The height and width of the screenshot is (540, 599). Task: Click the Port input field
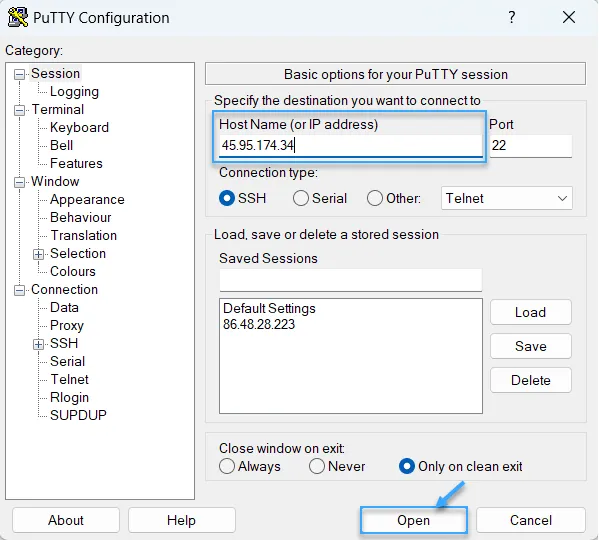(x=531, y=146)
